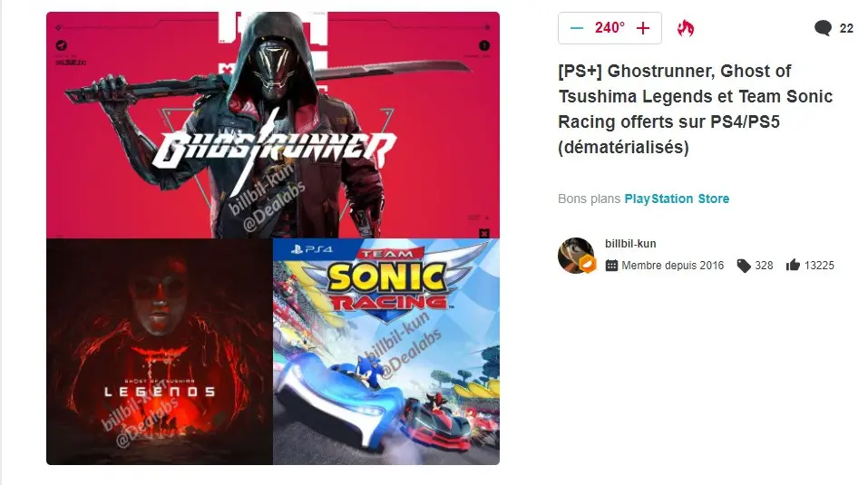Open the Ghostrunner deal title
The height and width of the screenshot is (485, 868).
coord(696,109)
